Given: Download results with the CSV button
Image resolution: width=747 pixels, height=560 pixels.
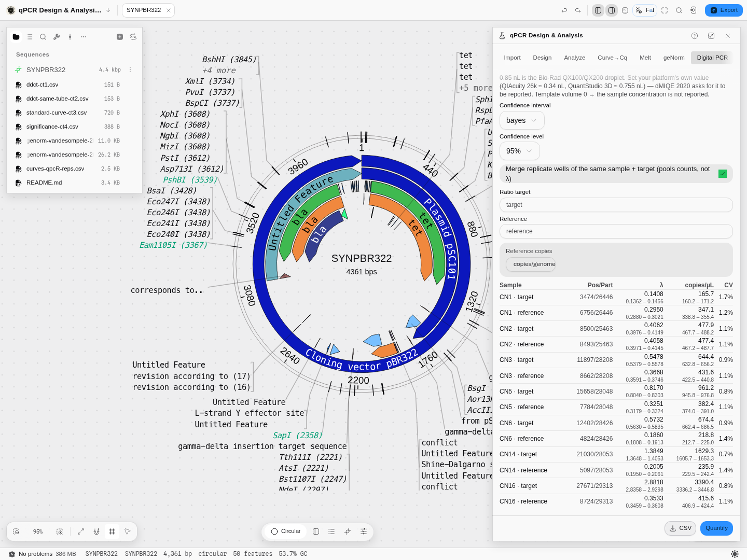Looking at the screenshot, I should [x=680, y=528].
